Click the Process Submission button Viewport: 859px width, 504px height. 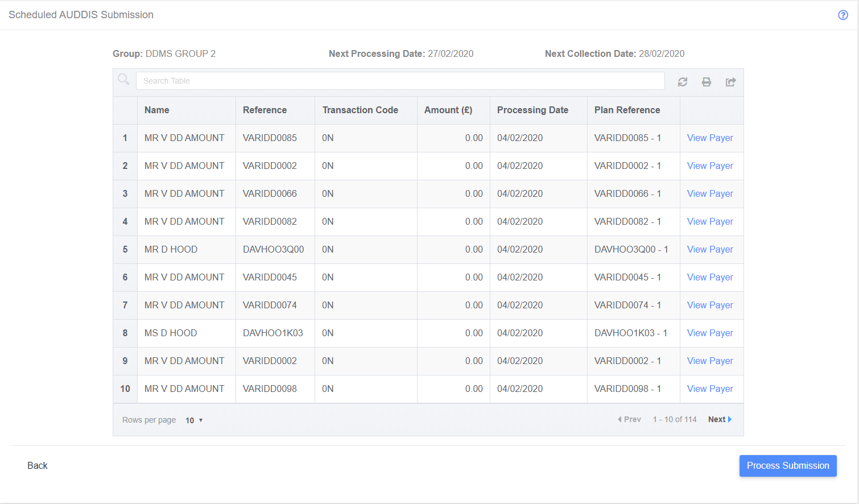point(788,465)
